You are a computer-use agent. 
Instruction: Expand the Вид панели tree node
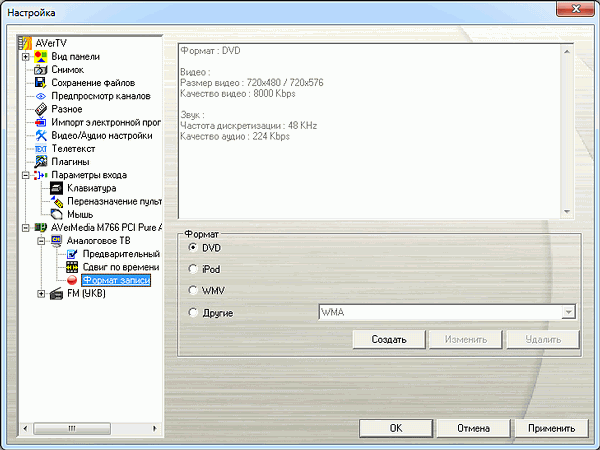click(25, 57)
